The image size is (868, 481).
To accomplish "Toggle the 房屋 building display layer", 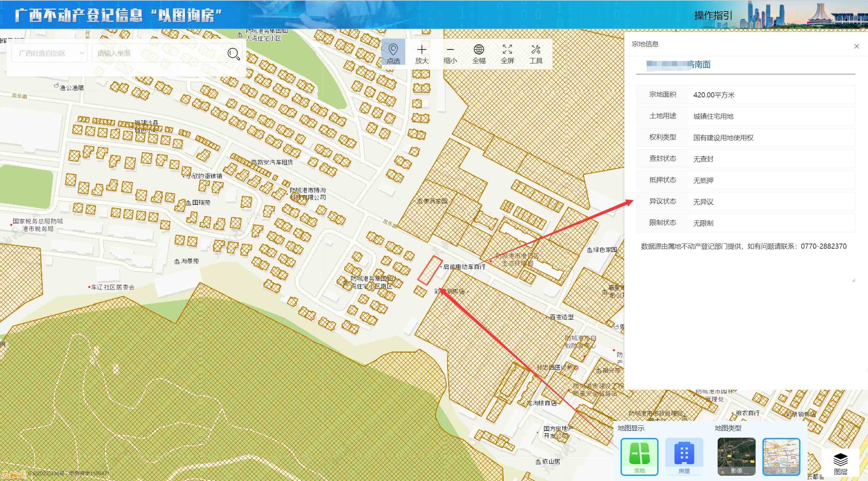I will pos(684,456).
